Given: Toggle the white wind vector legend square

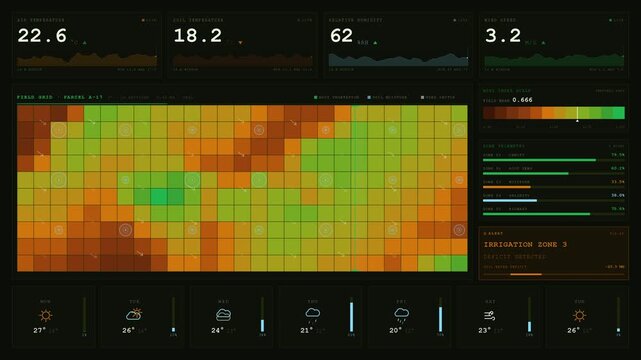Looking at the screenshot, I should click(x=422, y=97).
